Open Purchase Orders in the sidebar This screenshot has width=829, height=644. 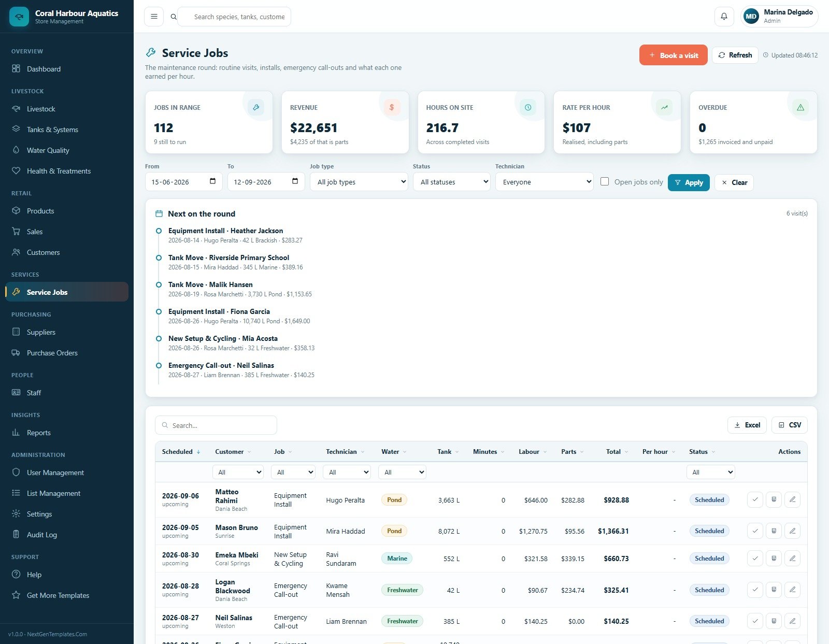click(x=67, y=353)
